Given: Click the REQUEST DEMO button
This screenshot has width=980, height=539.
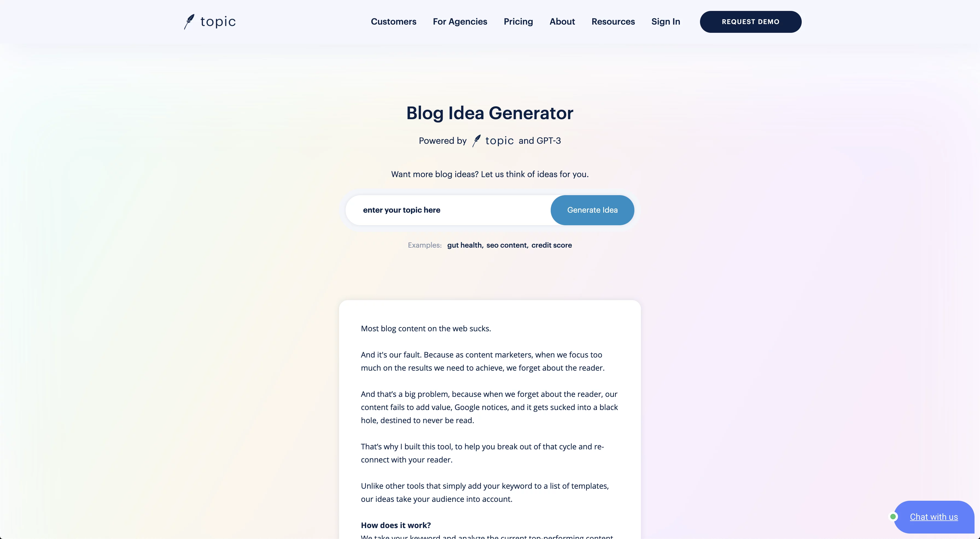Looking at the screenshot, I should click(x=750, y=21).
